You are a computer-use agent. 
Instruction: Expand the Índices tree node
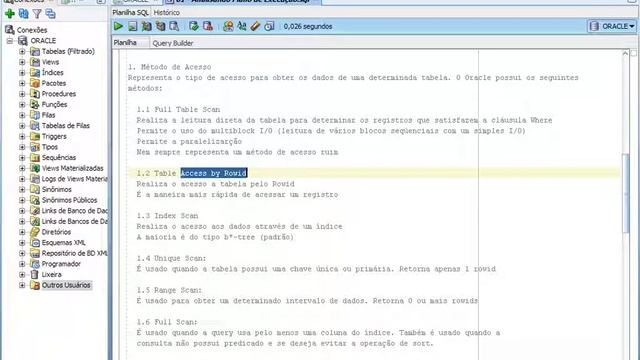pos(22,73)
